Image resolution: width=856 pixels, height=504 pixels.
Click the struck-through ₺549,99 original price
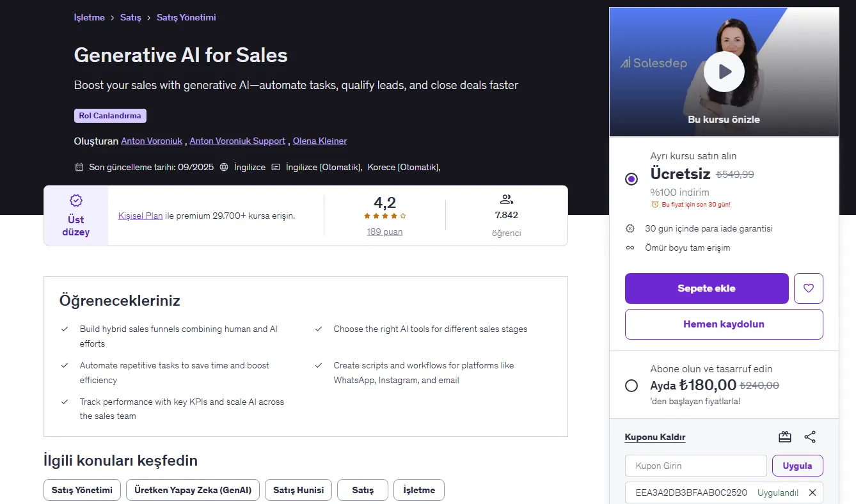(735, 174)
